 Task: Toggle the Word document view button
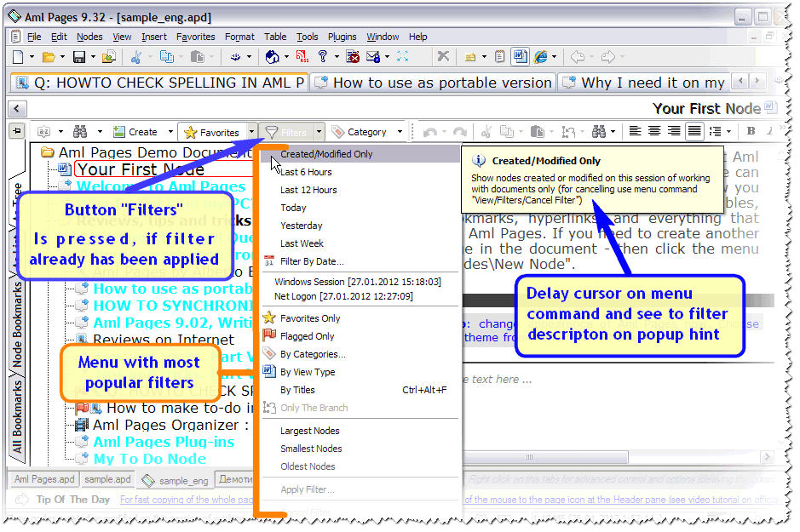520,56
